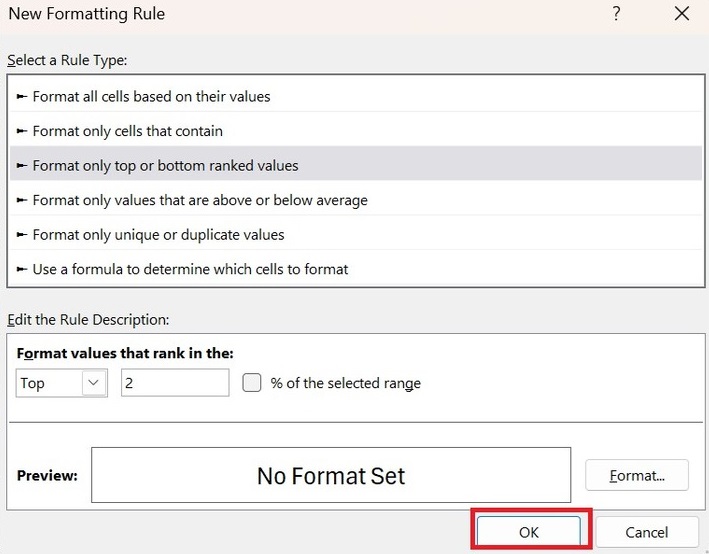Select 'Format only unique or duplicate values'
This screenshot has width=709, height=554.
click(159, 235)
